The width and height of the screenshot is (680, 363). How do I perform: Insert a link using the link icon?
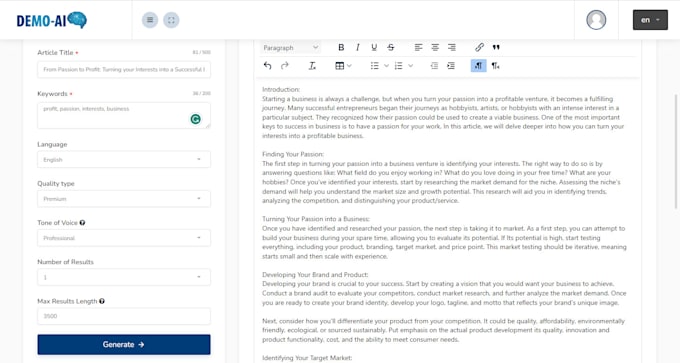pos(479,47)
